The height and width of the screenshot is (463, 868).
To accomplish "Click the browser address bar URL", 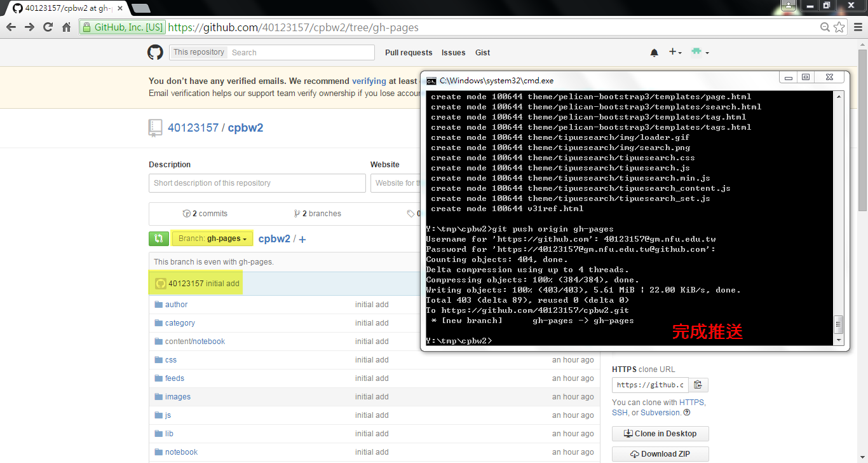I will (294, 27).
